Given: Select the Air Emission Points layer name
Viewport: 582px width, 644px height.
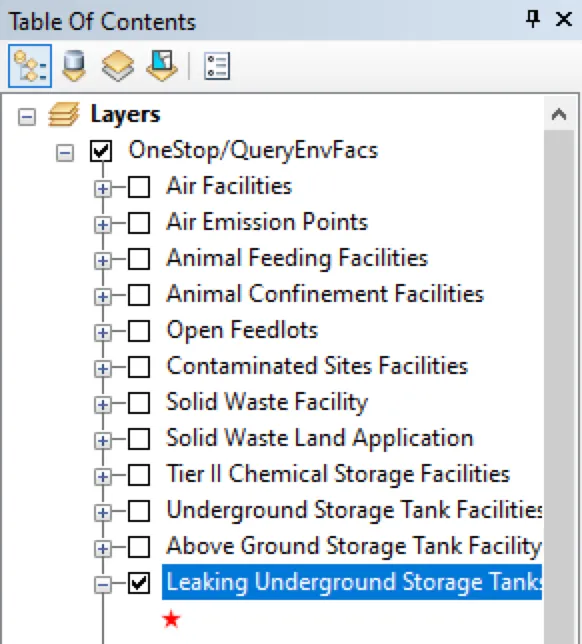Looking at the screenshot, I should 267,222.
